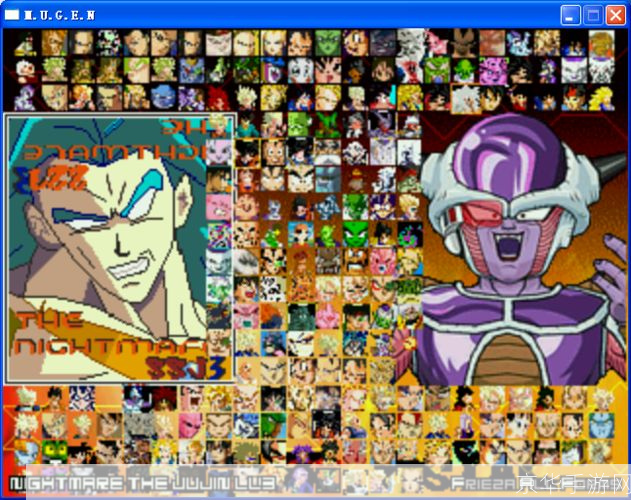Choose the crowned figure on dark red background
The image size is (631, 500).
pyautogui.click(x=355, y=180)
